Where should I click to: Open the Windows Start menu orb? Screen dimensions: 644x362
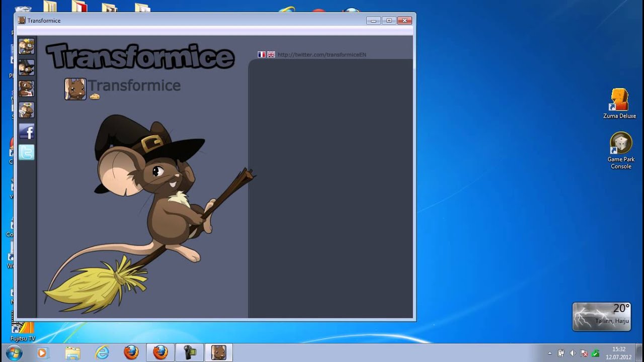14,352
